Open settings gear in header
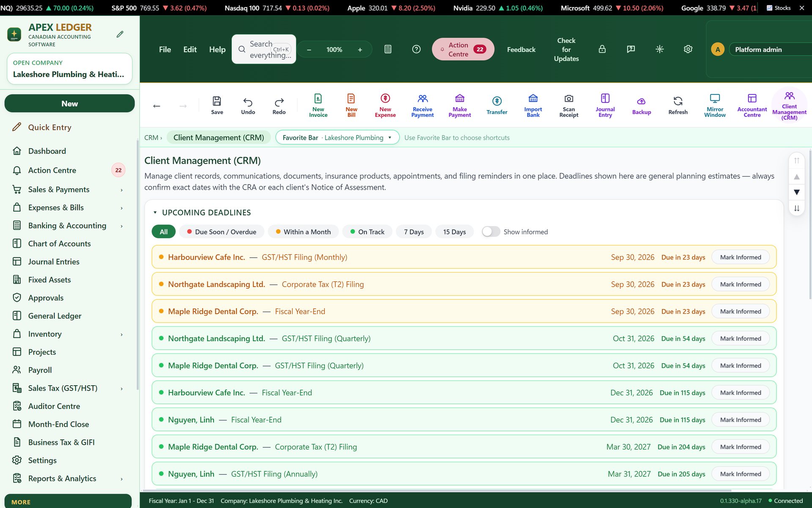The width and height of the screenshot is (812, 508). pos(688,49)
